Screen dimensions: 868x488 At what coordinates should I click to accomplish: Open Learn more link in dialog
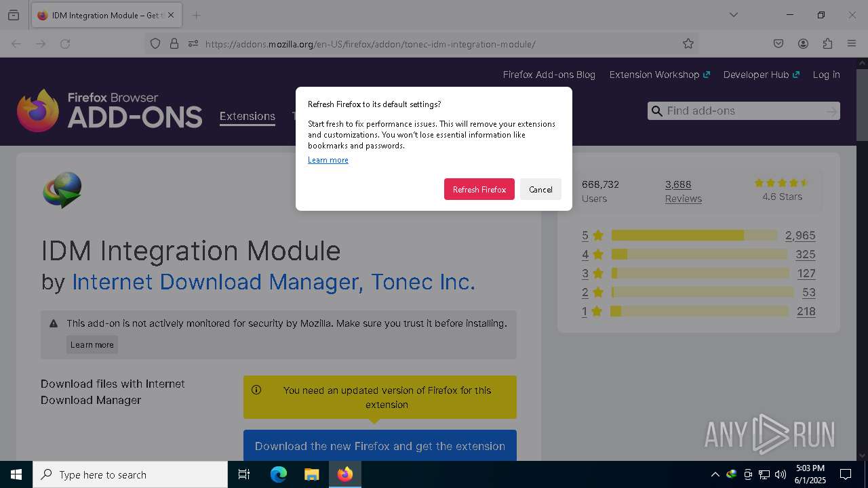[328, 160]
